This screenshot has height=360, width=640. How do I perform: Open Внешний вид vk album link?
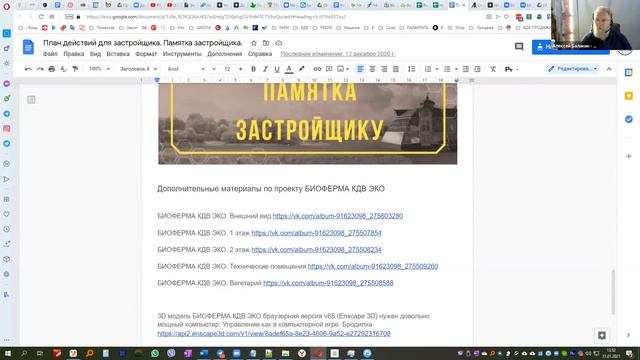pyautogui.click(x=338, y=216)
